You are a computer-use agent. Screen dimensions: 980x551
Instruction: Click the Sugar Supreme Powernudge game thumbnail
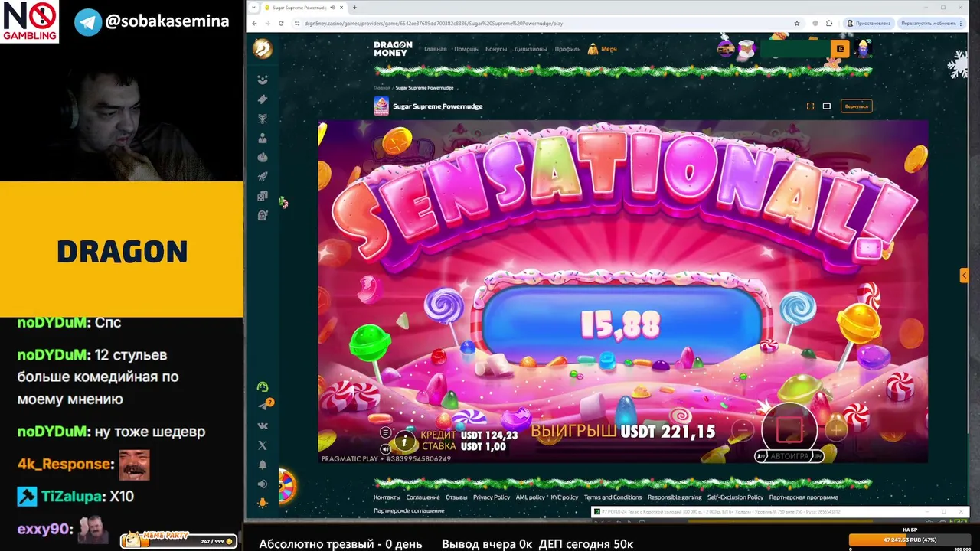[381, 106]
